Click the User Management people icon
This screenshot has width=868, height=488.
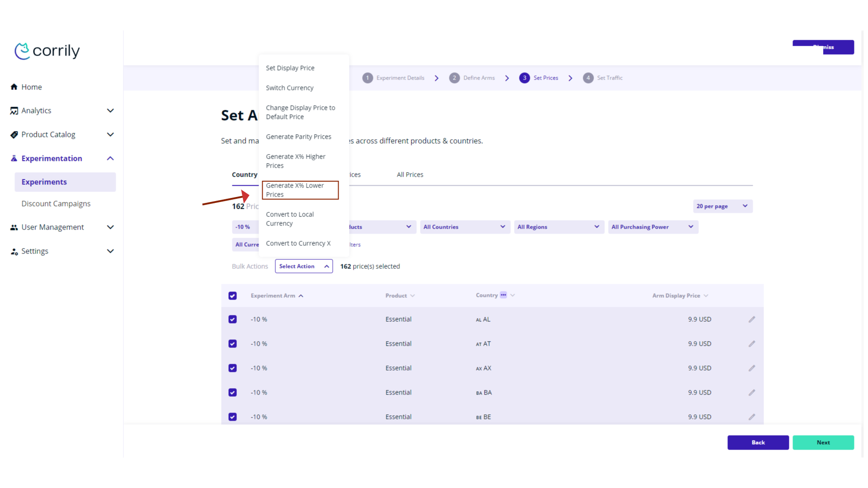pos(14,227)
